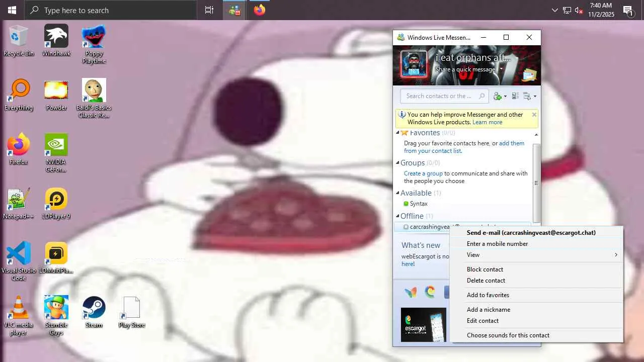Screen dimensions: 644x362
Task: Show hidden system tray icons
Action: pos(554,10)
